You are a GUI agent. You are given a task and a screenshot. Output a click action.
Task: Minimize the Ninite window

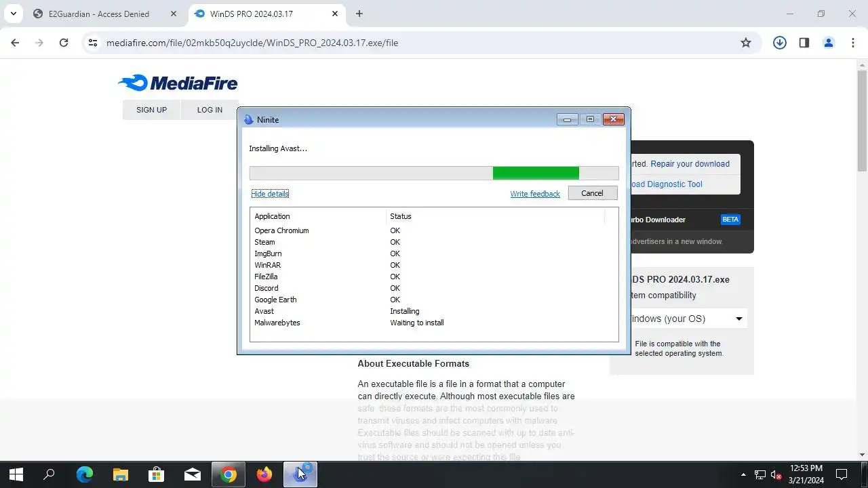point(568,119)
